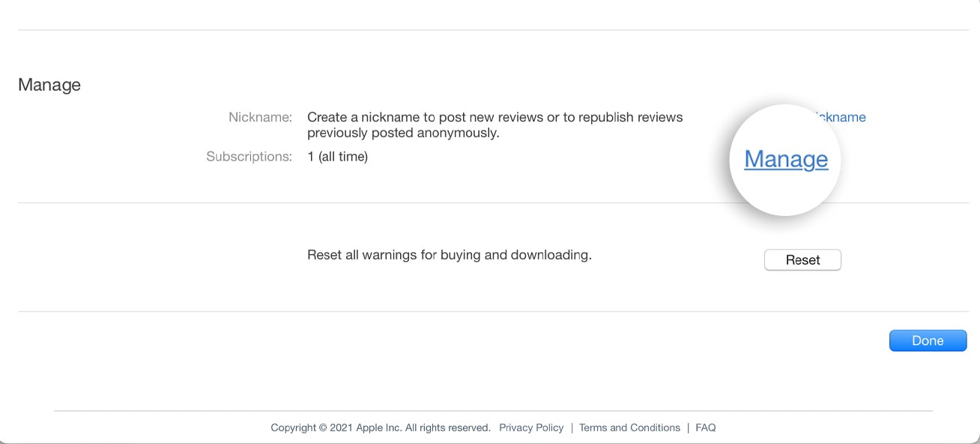Image resolution: width=980 pixels, height=444 pixels.
Task: Click the Manage section heading
Action: coord(49,85)
